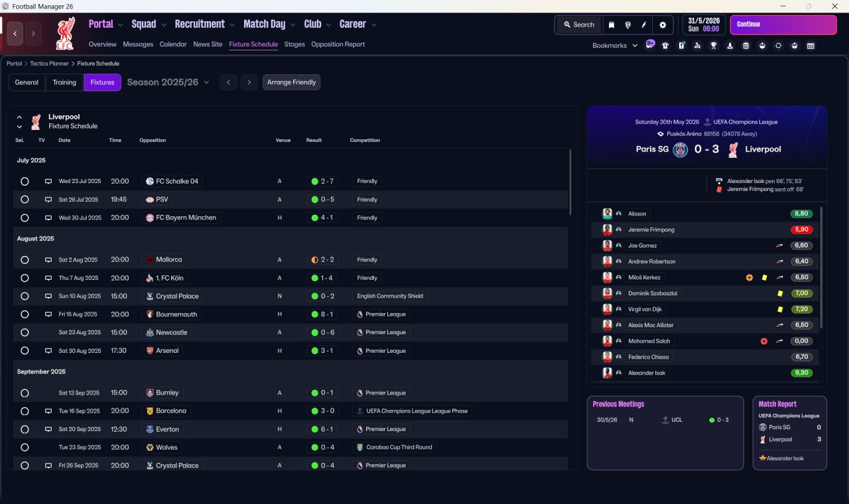Click the Paris SG crest beside the score
This screenshot has width=849, height=504.
[681, 150]
